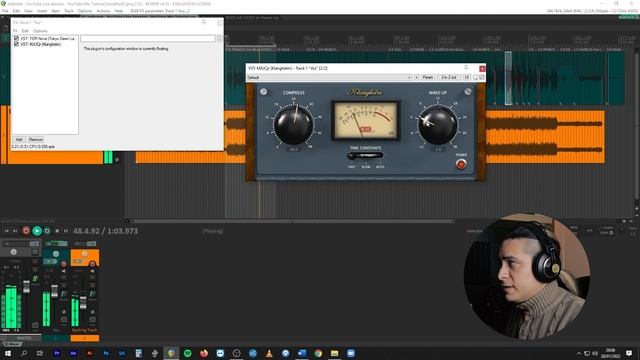Screen dimensions: 640x360
Task: Click the Backing Track mixer volume fader
Action: [83, 302]
